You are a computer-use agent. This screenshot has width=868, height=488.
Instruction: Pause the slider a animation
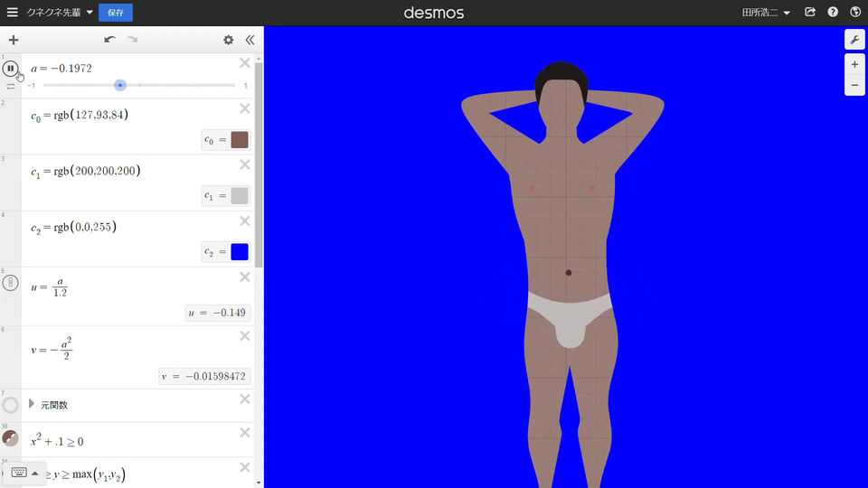10,69
